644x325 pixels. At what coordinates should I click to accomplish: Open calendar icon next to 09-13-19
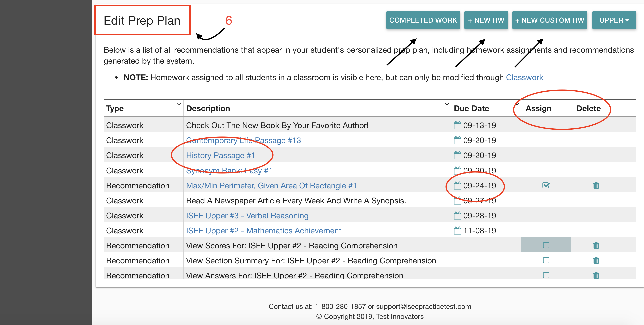pos(457,125)
